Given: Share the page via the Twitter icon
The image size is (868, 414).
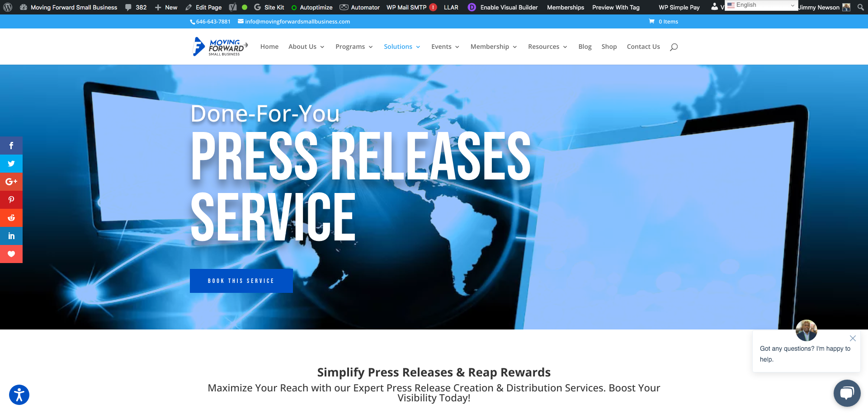Looking at the screenshot, I should (x=11, y=163).
